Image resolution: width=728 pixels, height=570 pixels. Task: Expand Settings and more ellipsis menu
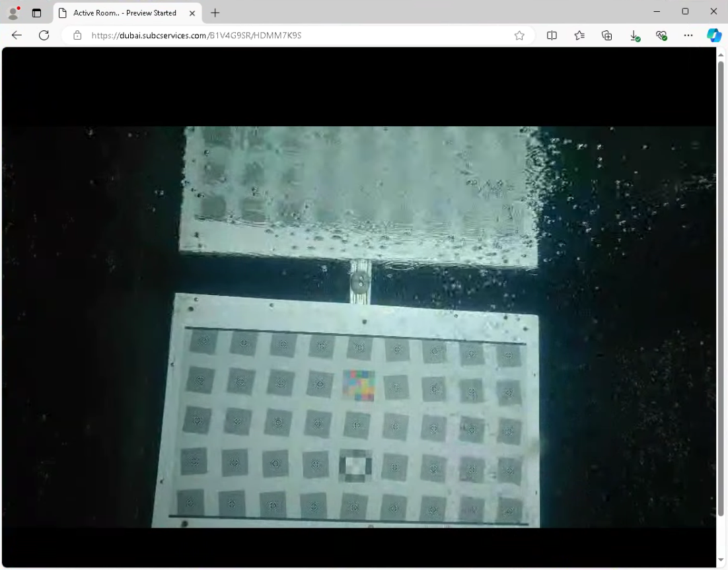(688, 36)
